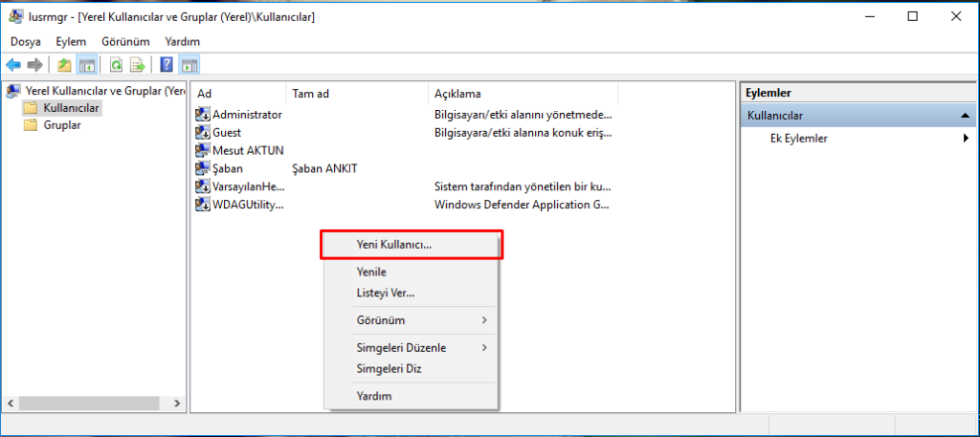Choose Yardım from the context menu
Screen dimensions: 980x437
point(412,396)
